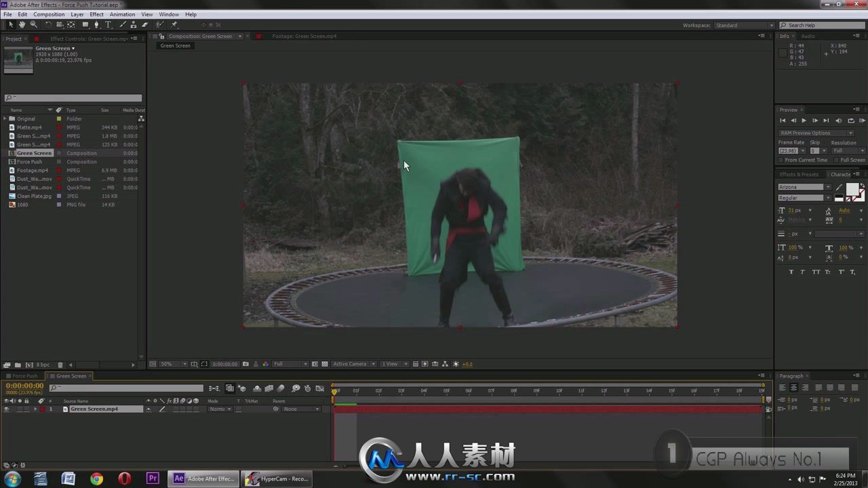This screenshot has width=868, height=488.
Task: Hide the Green Screen.mp4 layer eye
Action: coord(7,409)
